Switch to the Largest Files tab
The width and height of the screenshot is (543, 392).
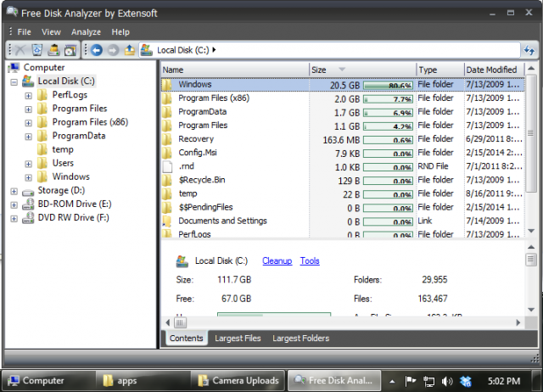(x=238, y=339)
